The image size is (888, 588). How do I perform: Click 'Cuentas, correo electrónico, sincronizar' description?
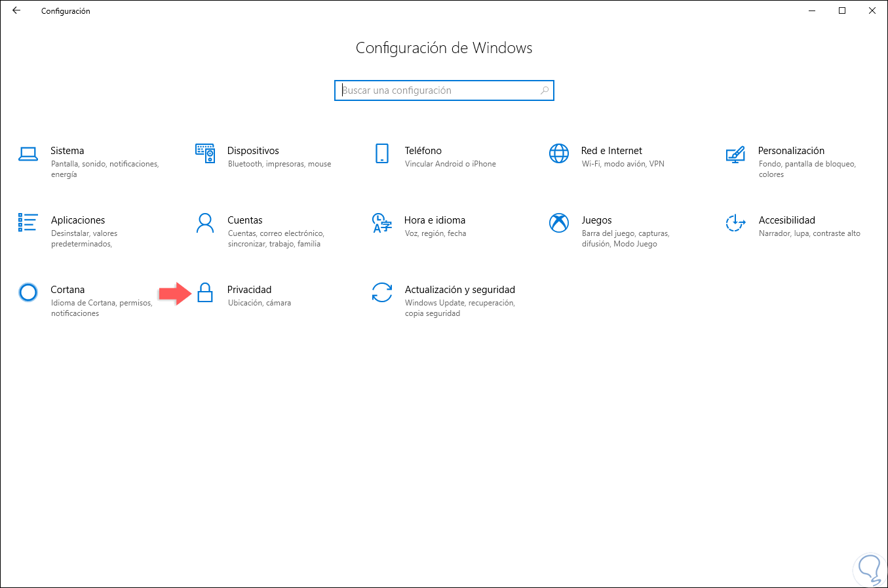(276, 239)
